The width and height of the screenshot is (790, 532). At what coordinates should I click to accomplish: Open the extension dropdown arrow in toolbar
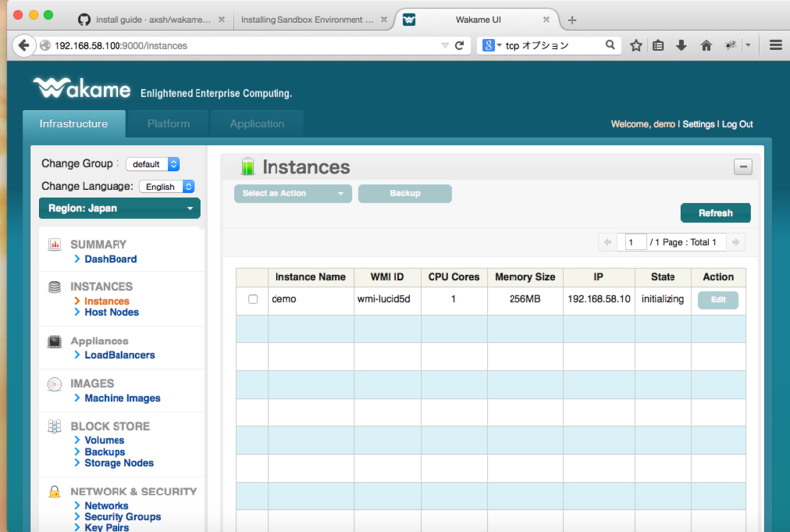(748, 45)
